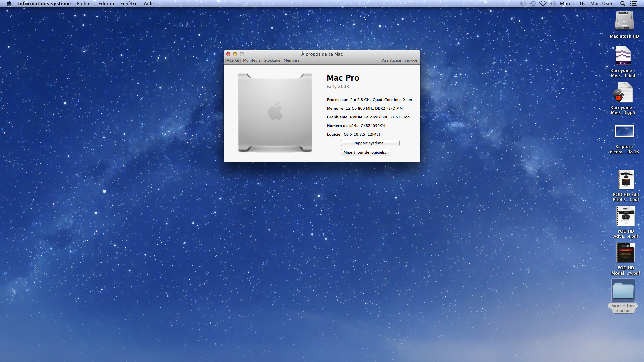The width and height of the screenshot is (644, 362).
Task: Select POD HD Model Gallery PDF icon
Action: tap(626, 253)
